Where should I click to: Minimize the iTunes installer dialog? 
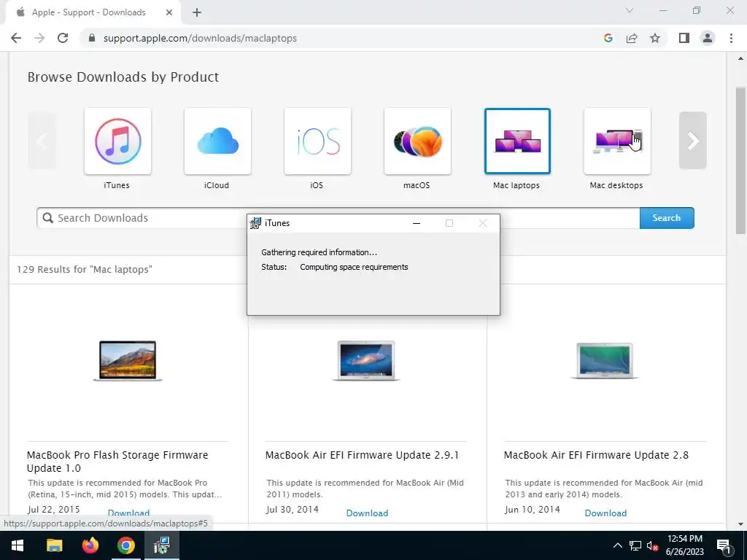click(417, 223)
